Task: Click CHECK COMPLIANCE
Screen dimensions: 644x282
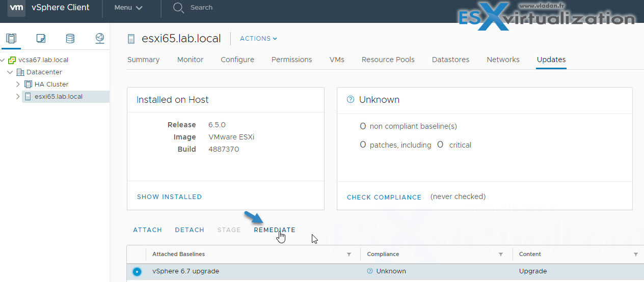Action: 384,197
